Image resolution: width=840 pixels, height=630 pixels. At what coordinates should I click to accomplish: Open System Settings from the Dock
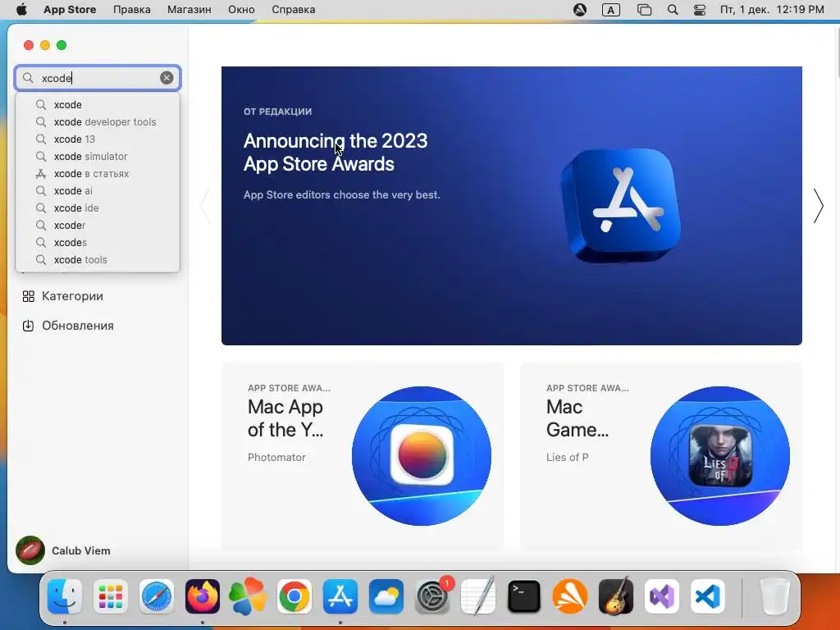(432, 596)
